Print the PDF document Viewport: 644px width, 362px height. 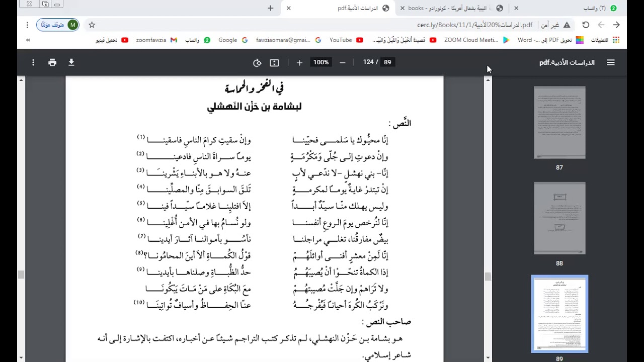point(52,62)
